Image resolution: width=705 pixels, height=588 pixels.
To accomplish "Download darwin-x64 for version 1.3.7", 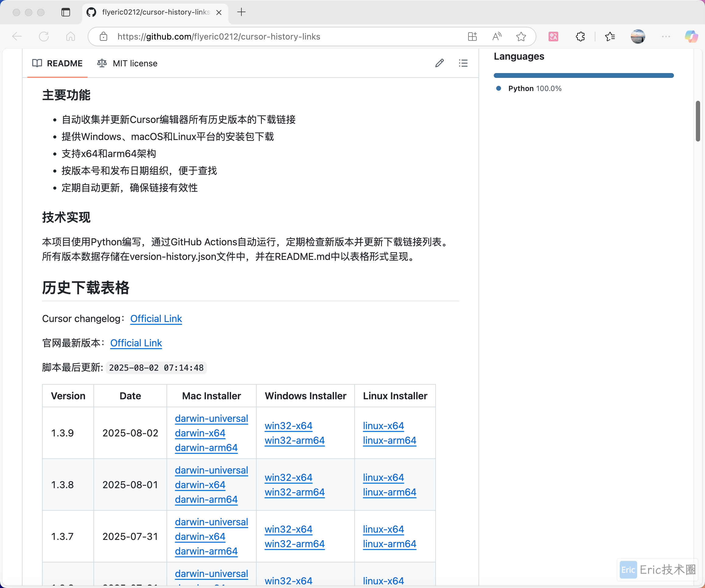I will pos(200,537).
